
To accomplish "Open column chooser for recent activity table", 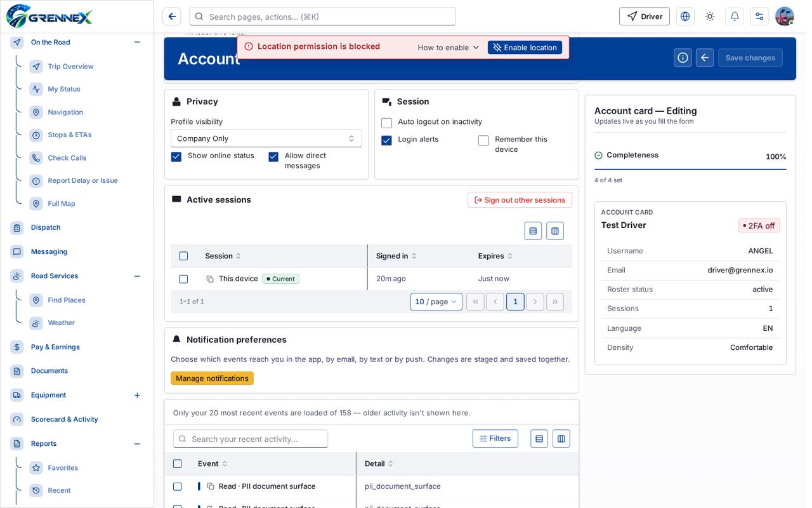I will point(561,439).
